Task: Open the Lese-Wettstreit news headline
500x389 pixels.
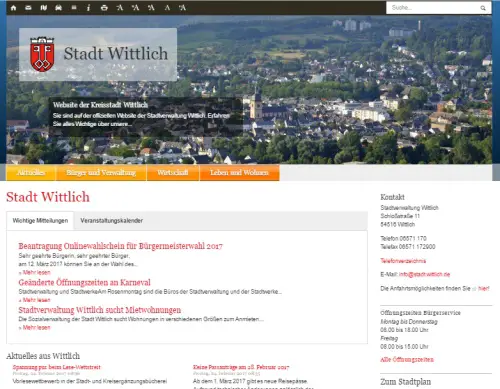Action: 57,367
